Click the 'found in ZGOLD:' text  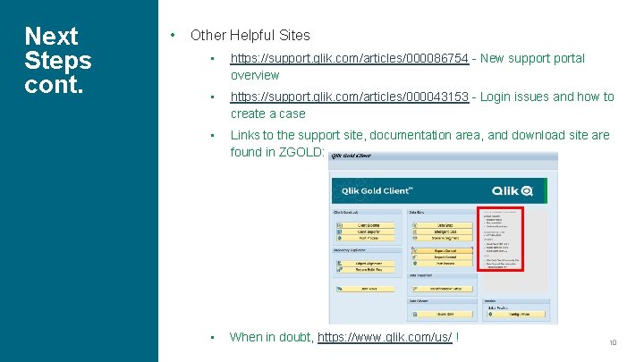pyautogui.click(x=277, y=152)
